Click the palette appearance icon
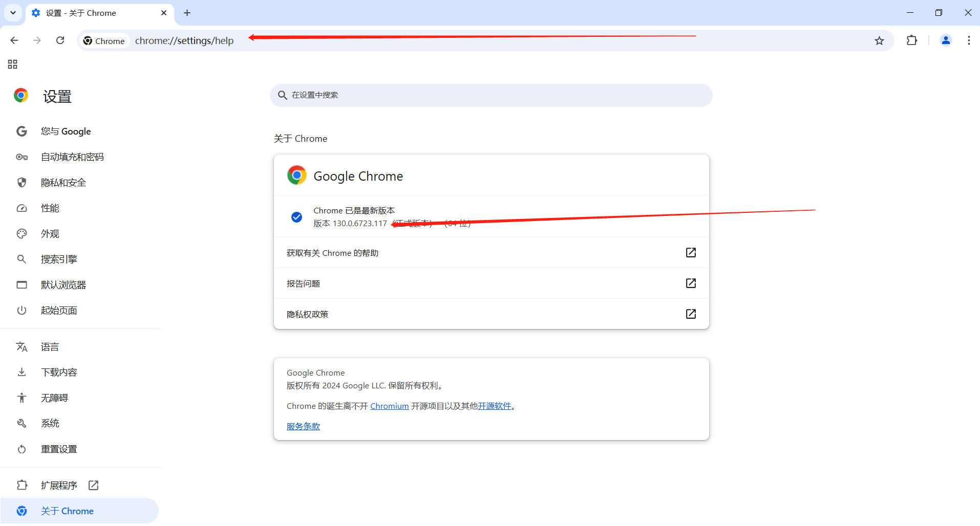Viewport: 980px width, 526px height. click(x=22, y=234)
